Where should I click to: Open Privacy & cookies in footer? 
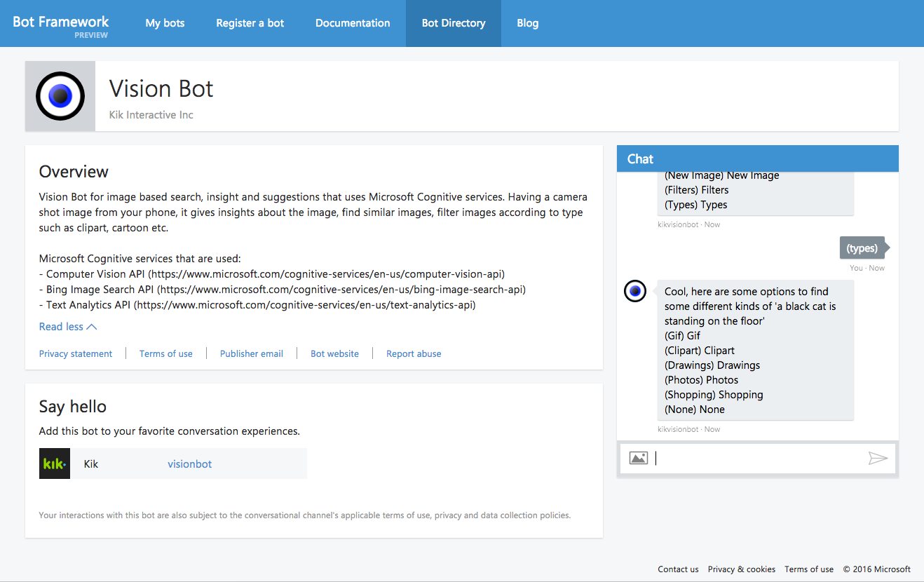coord(742,569)
